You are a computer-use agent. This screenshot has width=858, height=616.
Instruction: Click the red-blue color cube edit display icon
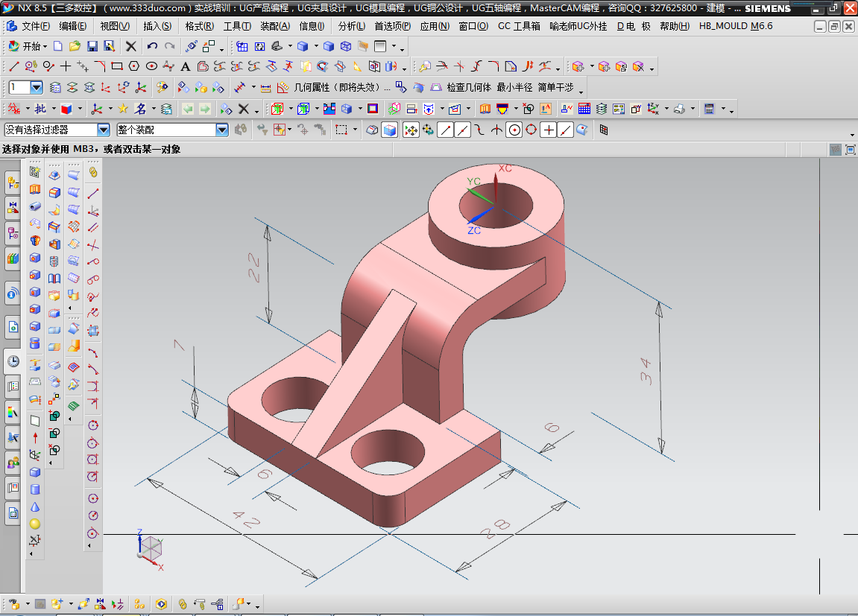coord(66,109)
